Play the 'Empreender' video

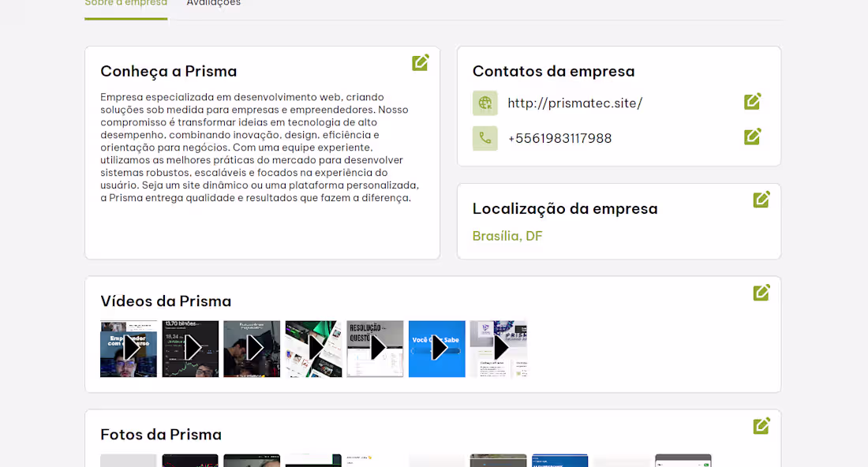tap(129, 349)
